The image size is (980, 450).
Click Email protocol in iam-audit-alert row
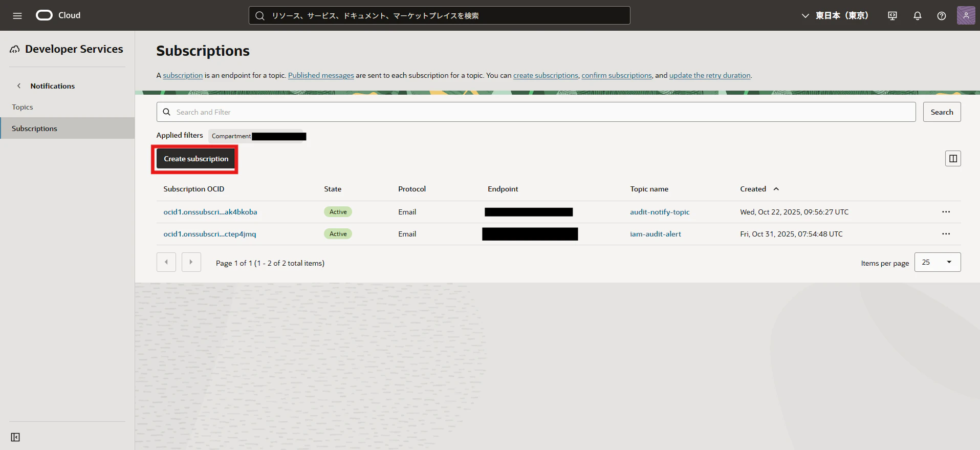[x=407, y=234]
